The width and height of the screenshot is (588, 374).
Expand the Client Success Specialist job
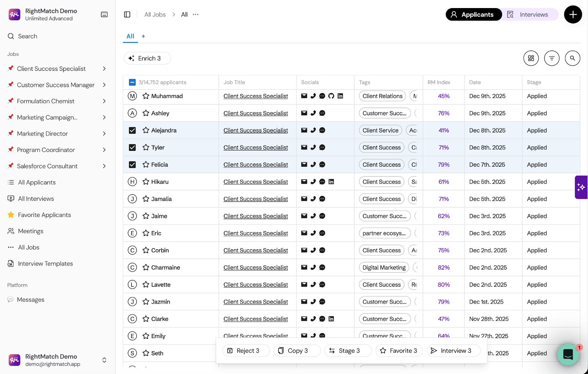pyautogui.click(x=104, y=69)
